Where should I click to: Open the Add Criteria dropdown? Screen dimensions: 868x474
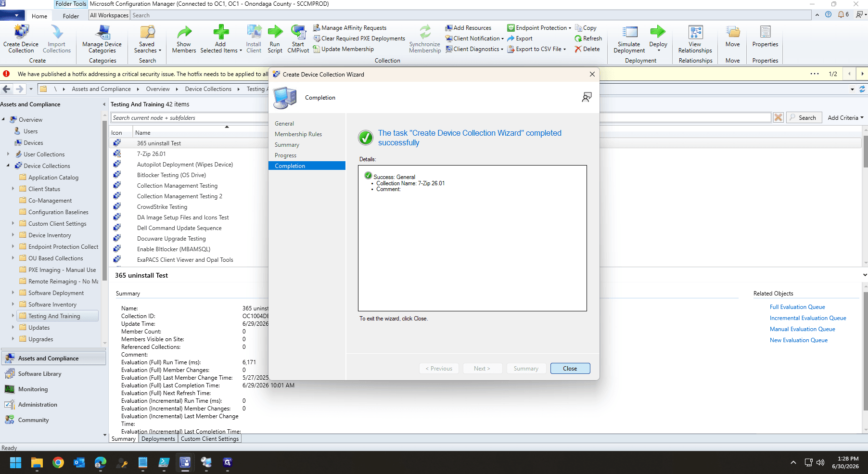tap(845, 117)
